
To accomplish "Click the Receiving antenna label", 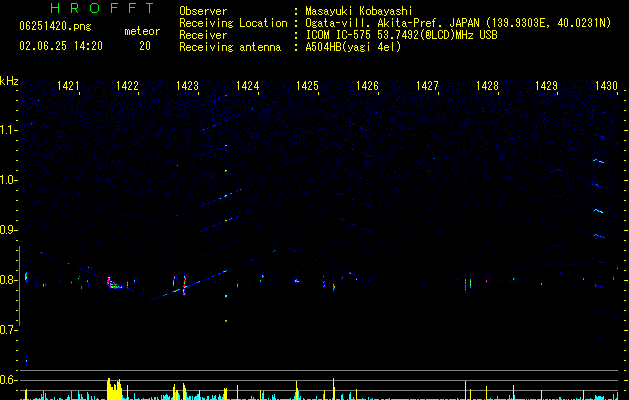I will [230, 47].
